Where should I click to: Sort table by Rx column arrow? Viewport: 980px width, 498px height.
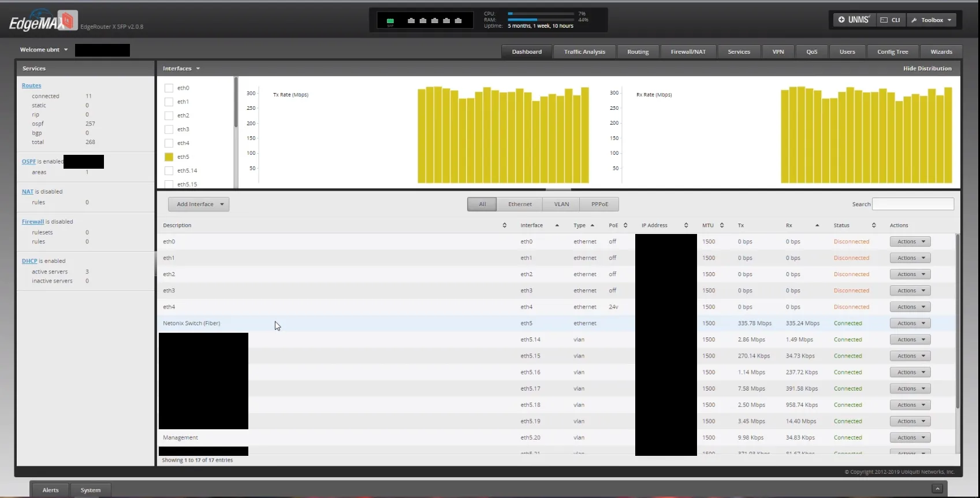[x=817, y=225]
